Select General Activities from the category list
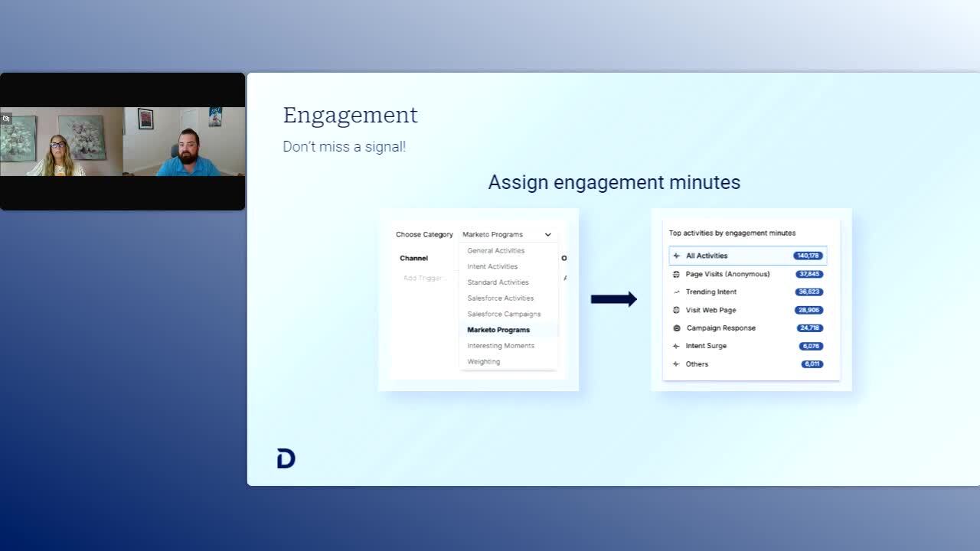This screenshot has height=551, width=980. coord(495,251)
